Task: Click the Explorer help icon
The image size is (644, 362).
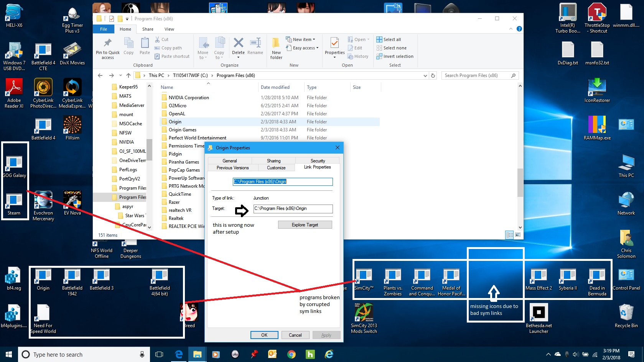Action: [519, 29]
